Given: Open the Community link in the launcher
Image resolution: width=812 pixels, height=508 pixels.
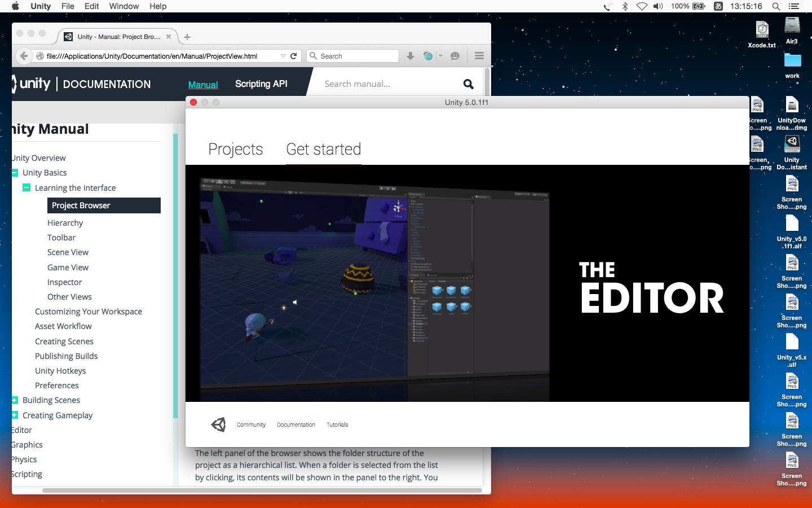Looking at the screenshot, I should click(251, 424).
